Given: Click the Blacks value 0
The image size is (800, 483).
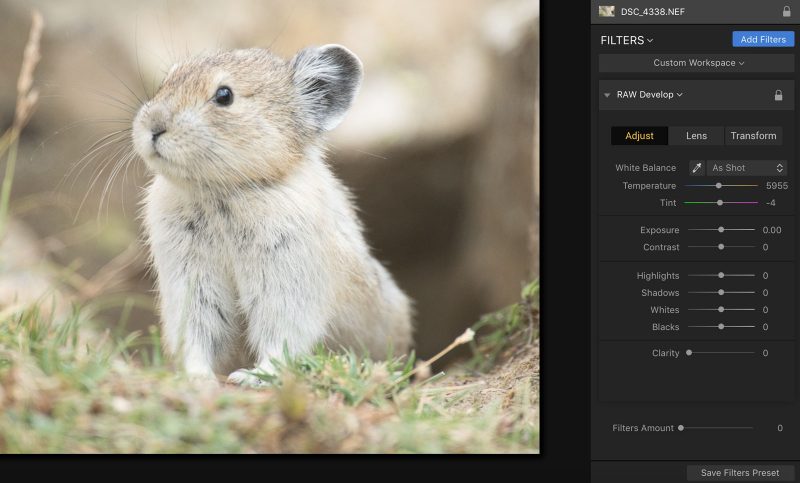Looking at the screenshot, I should [765, 326].
